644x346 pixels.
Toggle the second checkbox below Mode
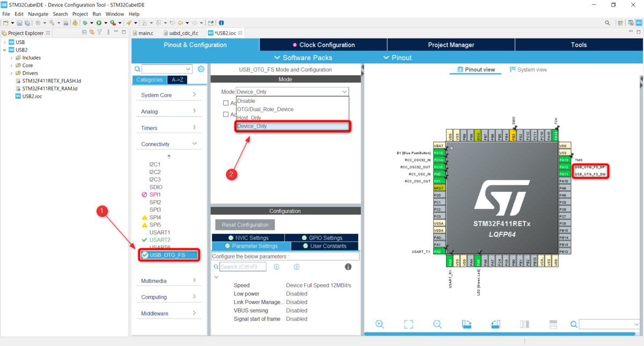(226, 114)
